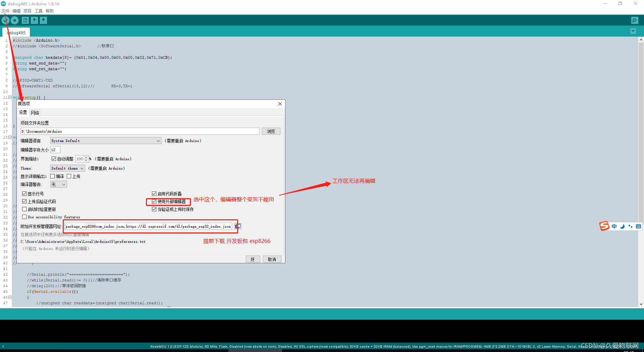
Task: Toggle the 自动调整 interface scale checkbox
Action: coord(54,159)
